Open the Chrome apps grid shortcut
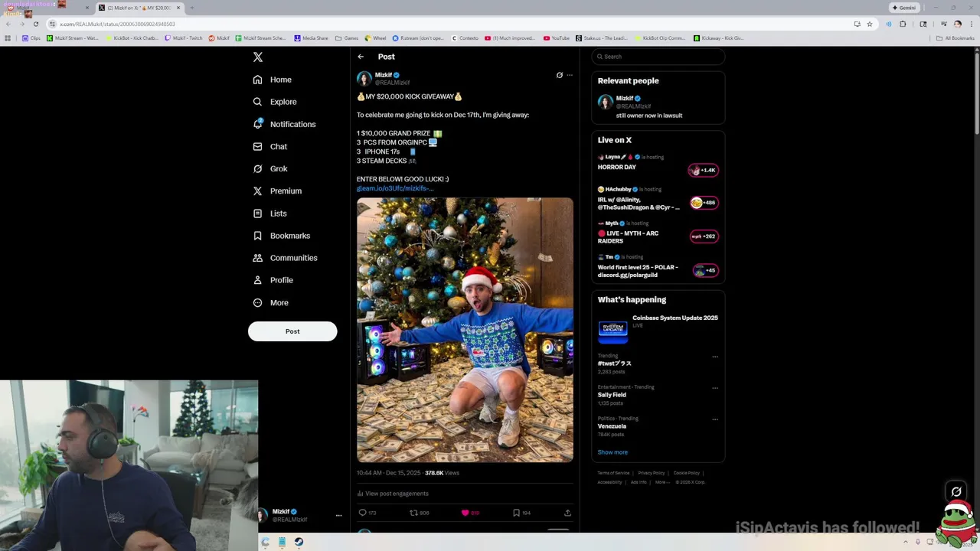 8,38
